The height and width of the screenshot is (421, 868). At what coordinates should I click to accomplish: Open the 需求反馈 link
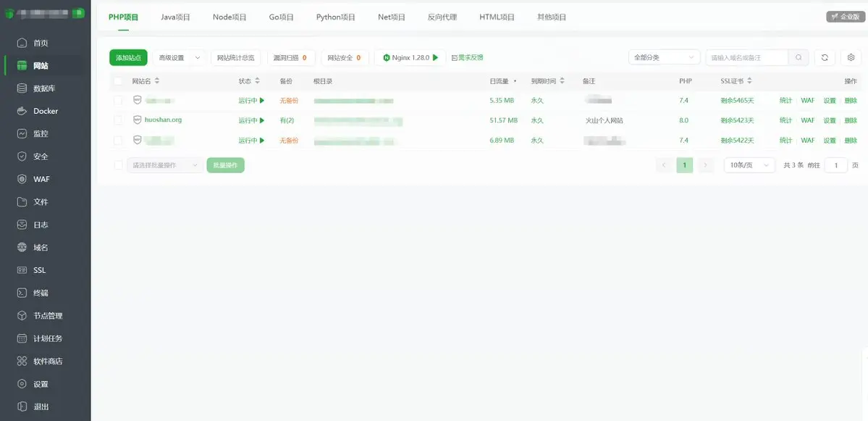468,58
